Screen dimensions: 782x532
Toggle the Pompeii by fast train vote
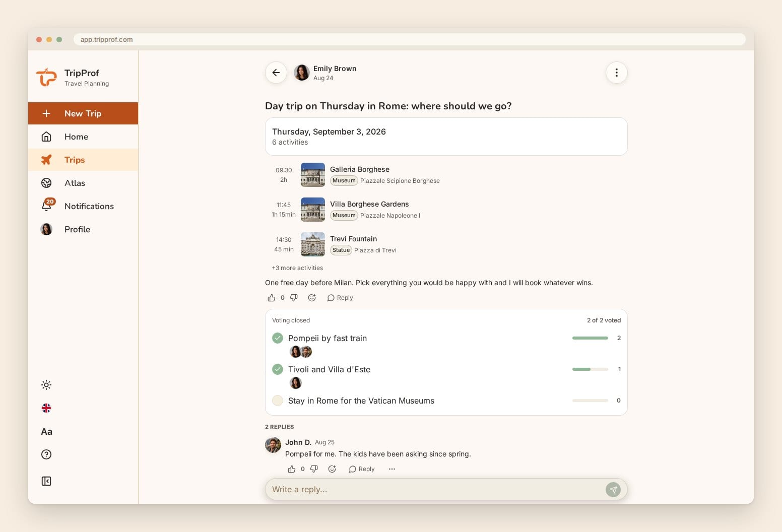[x=278, y=338]
